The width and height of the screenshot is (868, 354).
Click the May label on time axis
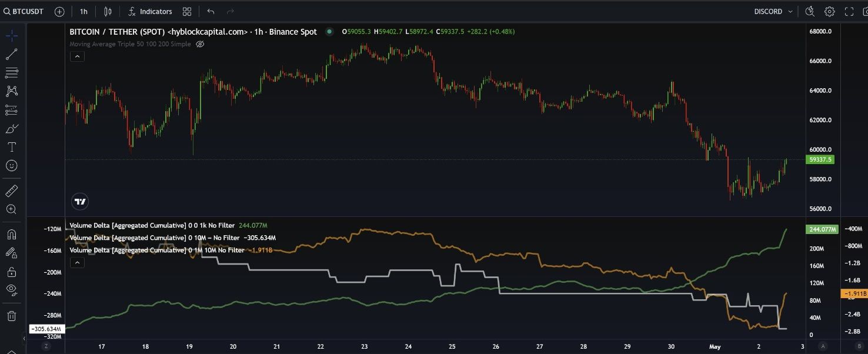[x=714, y=346]
